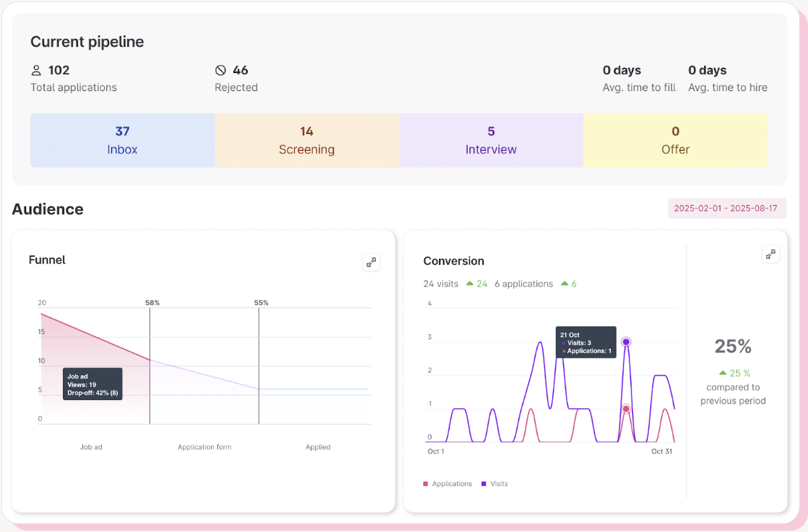Click the 58% funnel marker label
The height and width of the screenshot is (532, 808).
(x=153, y=303)
